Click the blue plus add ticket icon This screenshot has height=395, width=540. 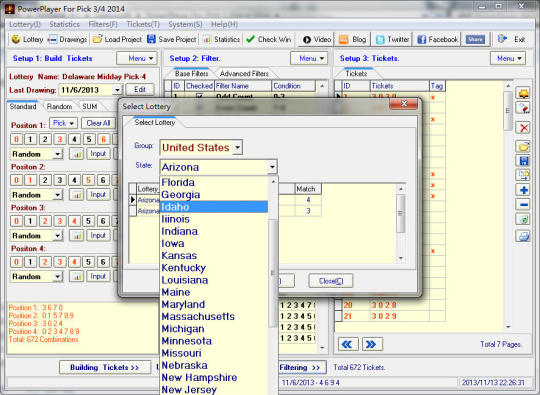(523, 190)
